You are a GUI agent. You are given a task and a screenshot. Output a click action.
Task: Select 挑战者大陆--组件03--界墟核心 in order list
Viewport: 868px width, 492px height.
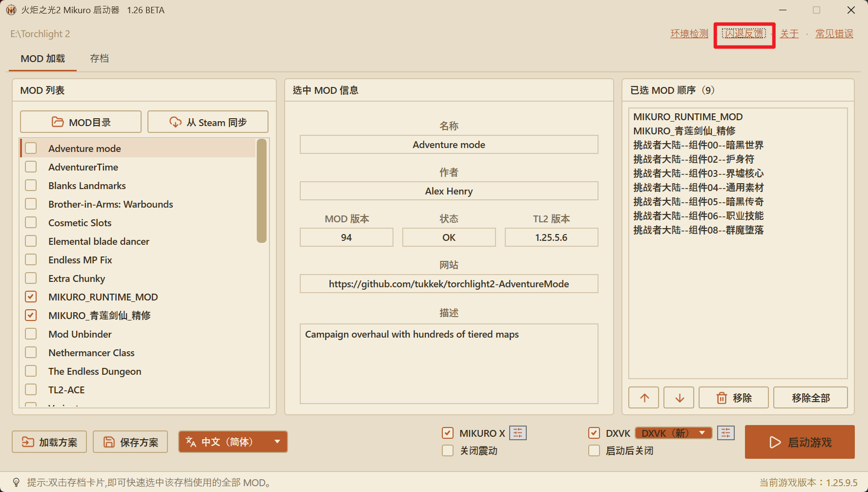698,173
